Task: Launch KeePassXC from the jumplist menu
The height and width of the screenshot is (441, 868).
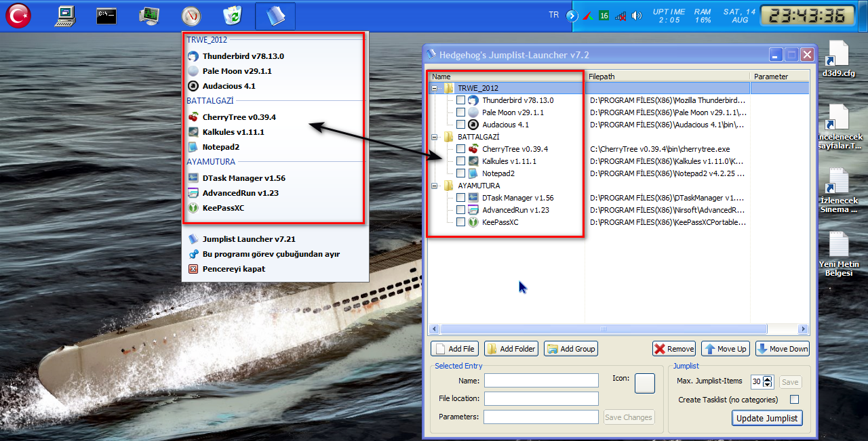Action: point(276,208)
